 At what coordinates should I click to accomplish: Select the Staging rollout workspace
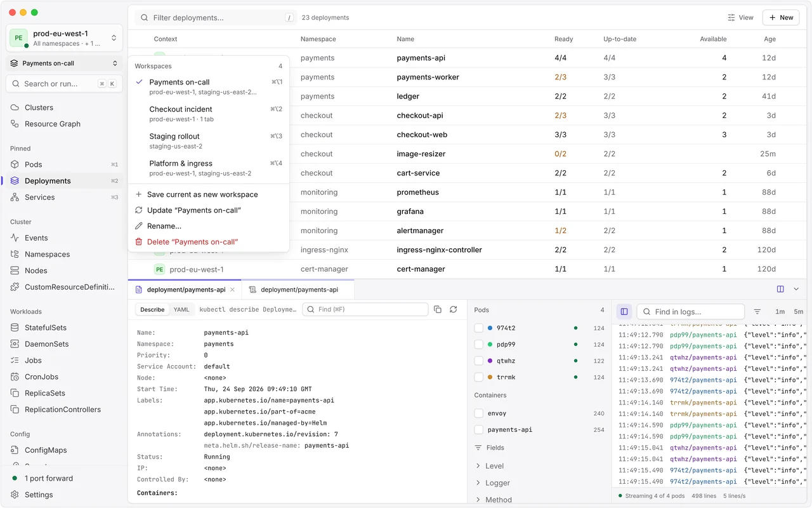[x=209, y=141]
